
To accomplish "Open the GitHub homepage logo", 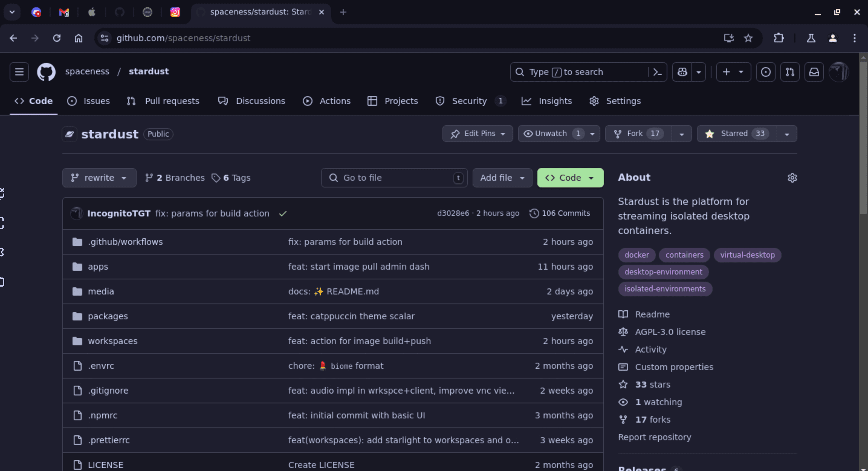I will point(46,72).
